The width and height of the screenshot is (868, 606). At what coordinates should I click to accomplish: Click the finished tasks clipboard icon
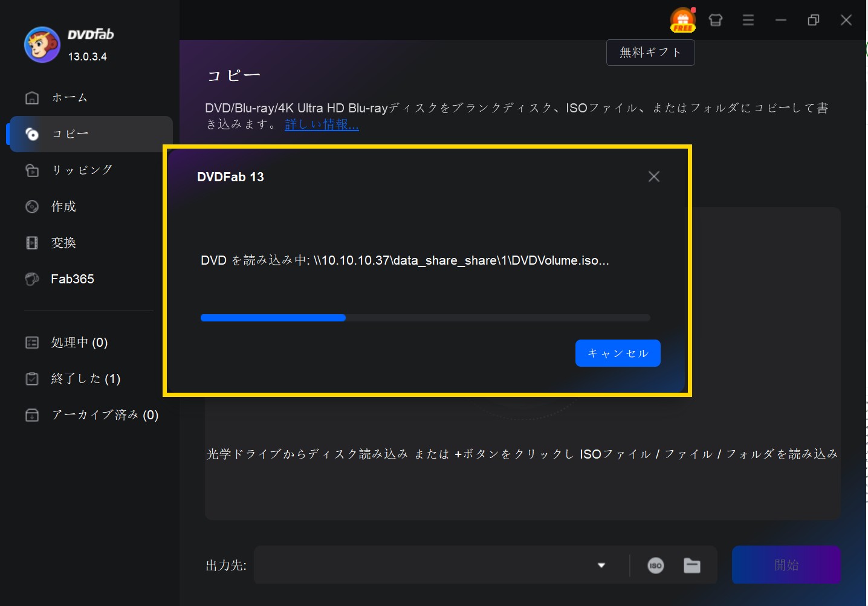tap(32, 379)
